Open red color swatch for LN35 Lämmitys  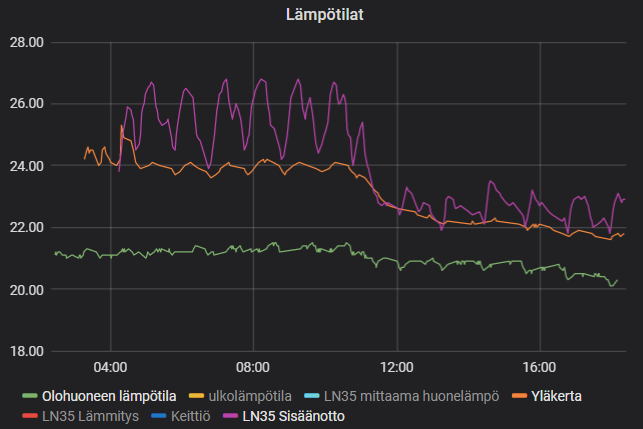click(29, 416)
